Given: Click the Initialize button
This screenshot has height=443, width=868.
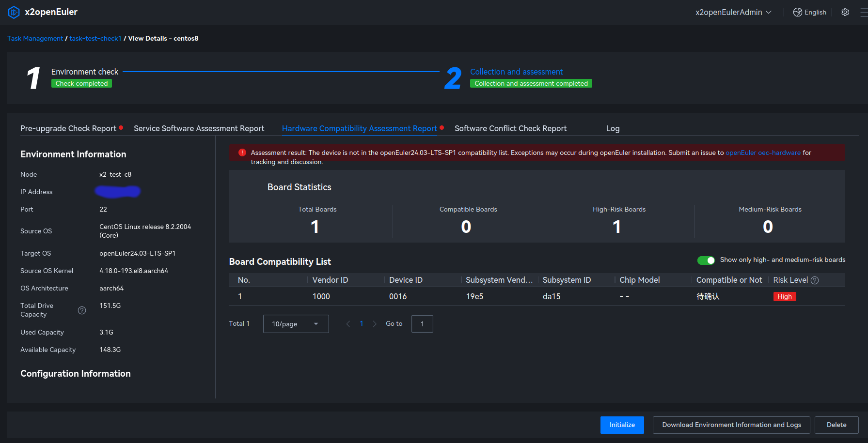Looking at the screenshot, I should 622,425.
